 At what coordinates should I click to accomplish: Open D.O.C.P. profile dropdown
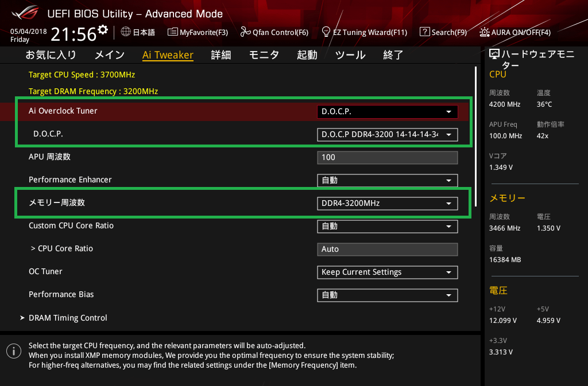pyautogui.click(x=388, y=134)
